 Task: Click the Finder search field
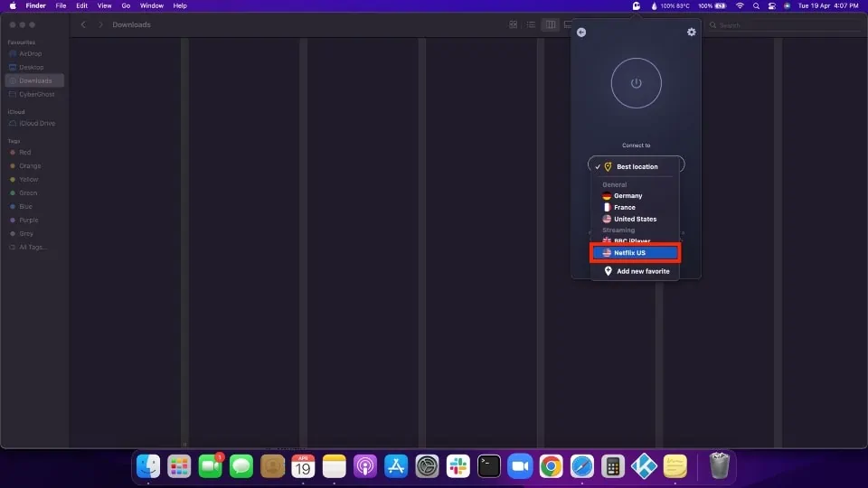click(786, 25)
